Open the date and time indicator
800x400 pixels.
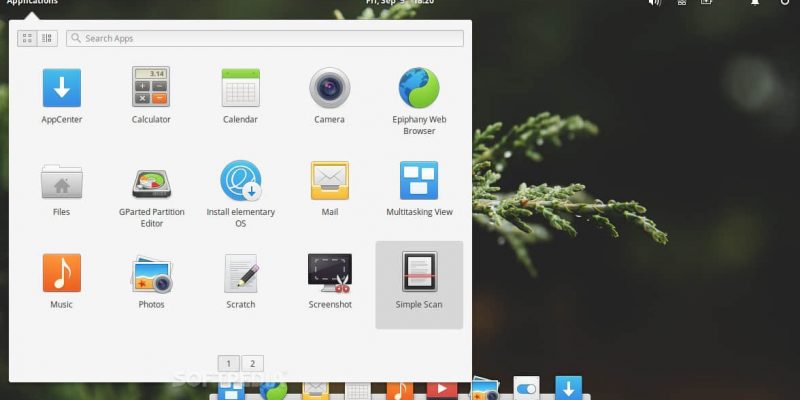tap(400, 2)
